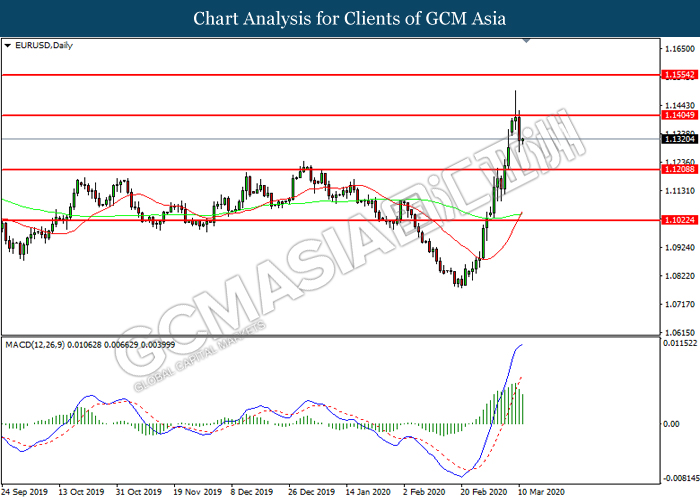Click the 1.10224 red price tag
Image resolution: width=700 pixels, height=500 pixels.
[679, 220]
